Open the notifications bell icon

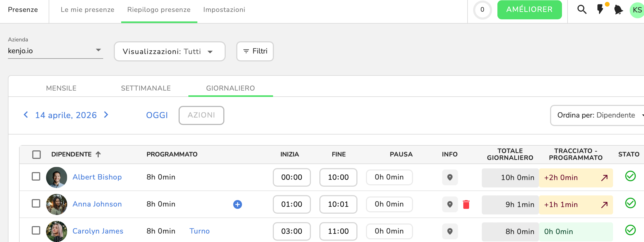pyautogui.click(x=619, y=10)
